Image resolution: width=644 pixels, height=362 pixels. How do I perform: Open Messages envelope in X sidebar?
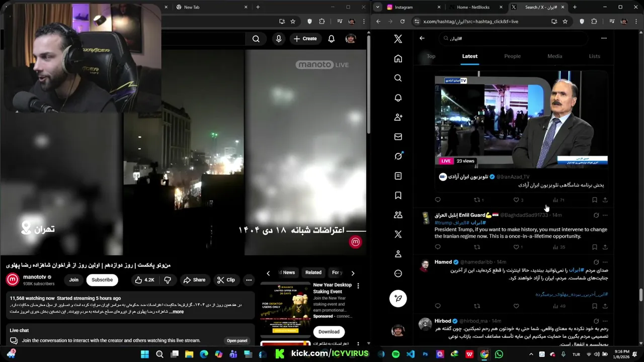tap(398, 137)
